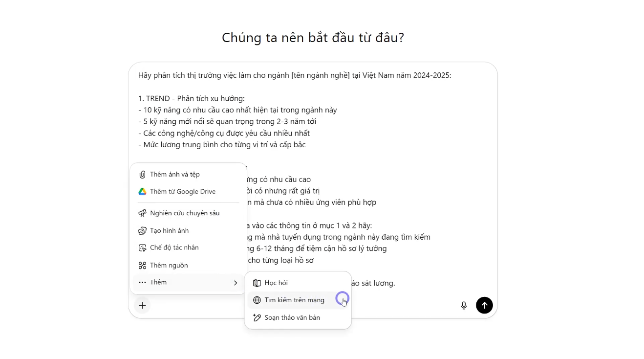Click the image icon next to "Tạo hình ảnh"
The width and height of the screenshot is (644, 359).
pos(142,230)
